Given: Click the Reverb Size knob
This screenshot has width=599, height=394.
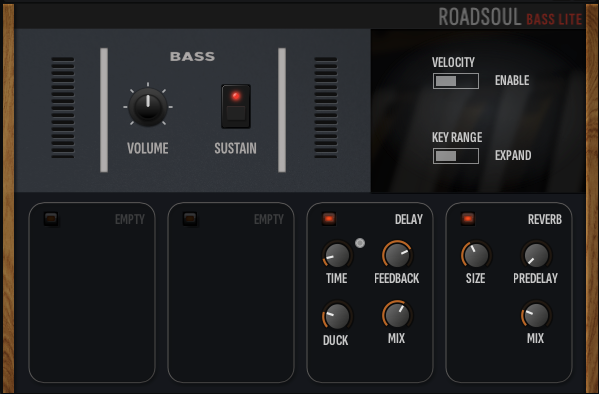Looking at the screenshot, I should (x=476, y=255).
